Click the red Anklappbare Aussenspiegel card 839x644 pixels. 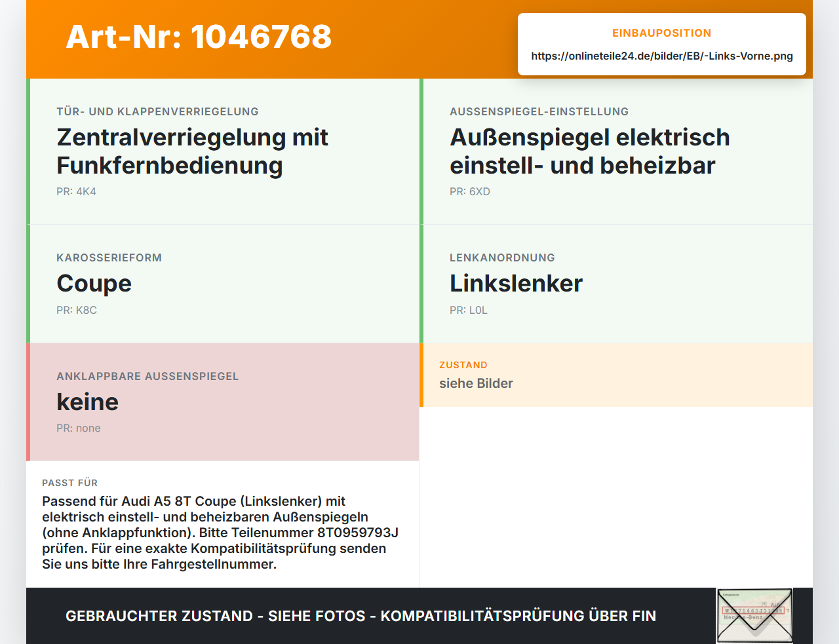pos(223,402)
